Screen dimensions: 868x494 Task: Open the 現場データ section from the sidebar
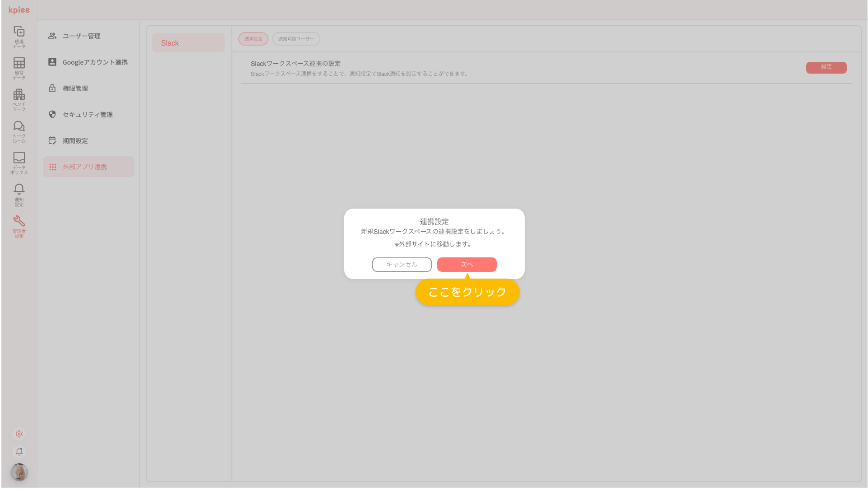(19, 36)
